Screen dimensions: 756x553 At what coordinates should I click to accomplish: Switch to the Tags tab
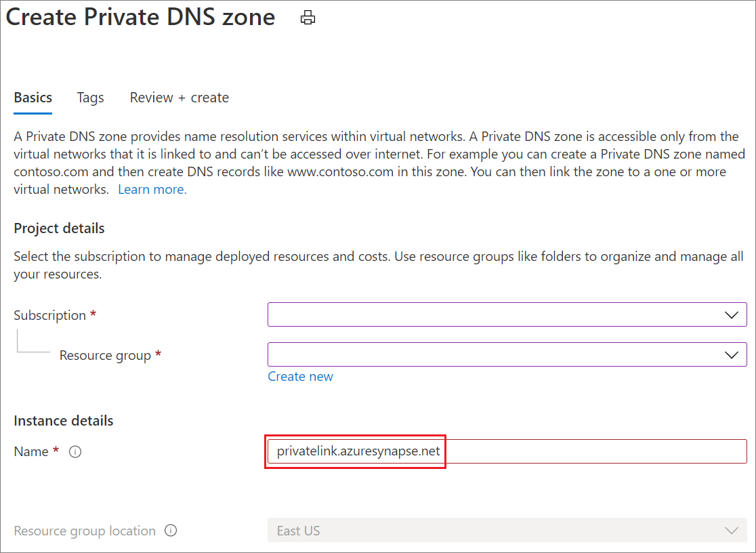[90, 98]
